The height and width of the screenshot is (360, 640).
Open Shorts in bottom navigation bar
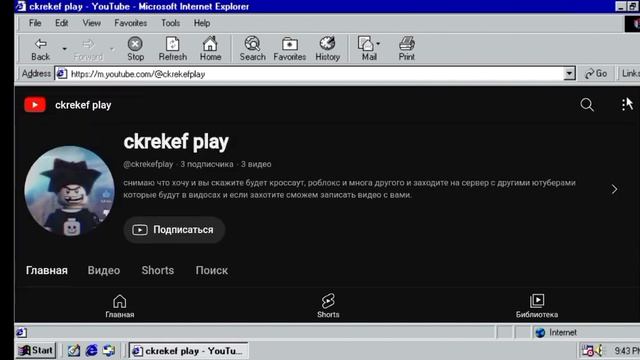[x=328, y=306]
